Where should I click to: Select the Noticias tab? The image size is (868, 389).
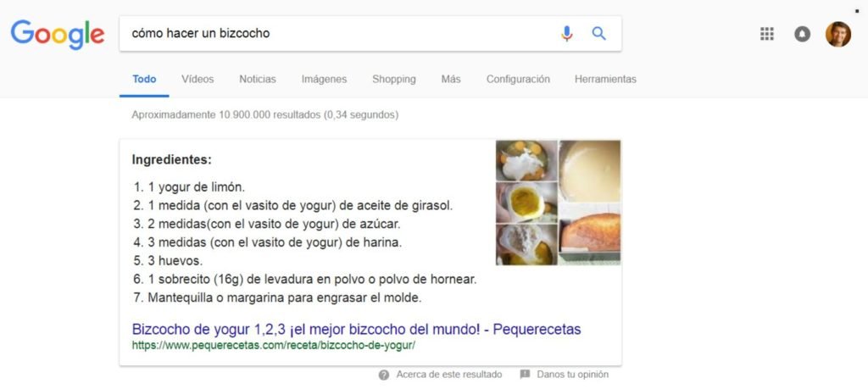258,79
